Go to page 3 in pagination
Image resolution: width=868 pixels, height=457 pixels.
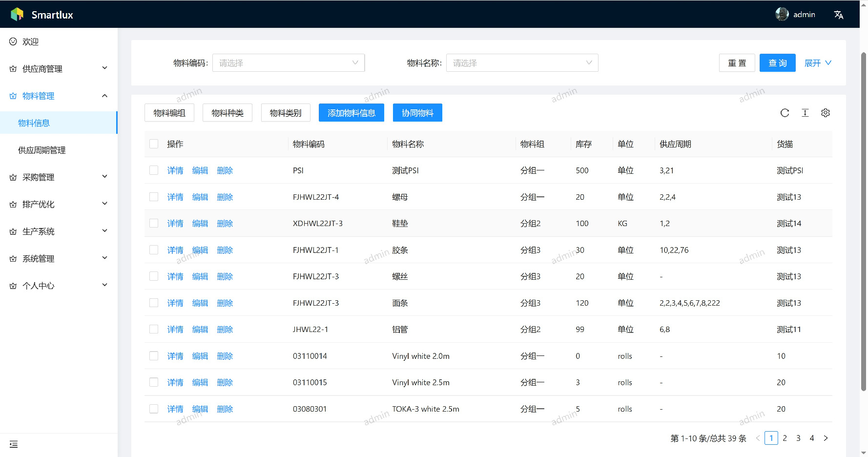coord(798,438)
